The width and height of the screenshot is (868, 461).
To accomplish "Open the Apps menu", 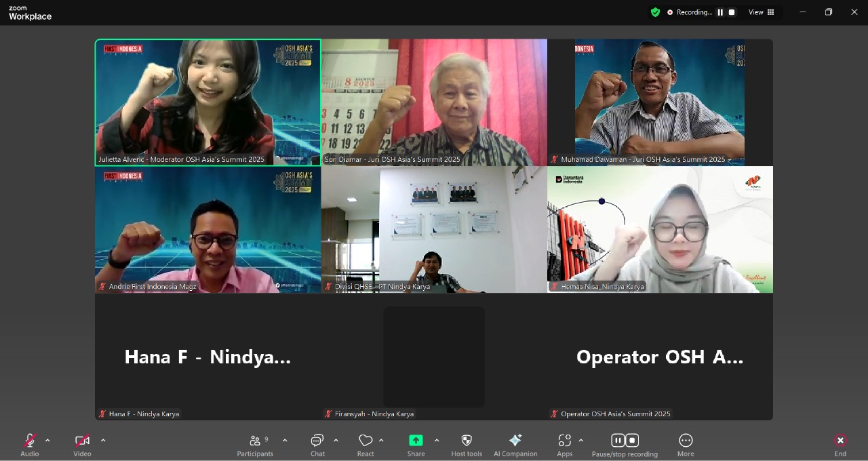I will [565, 445].
